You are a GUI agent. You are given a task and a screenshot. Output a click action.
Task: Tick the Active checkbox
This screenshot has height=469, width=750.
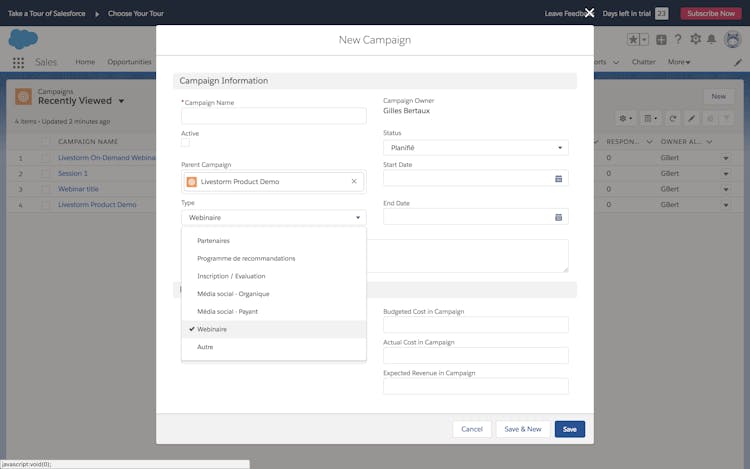coord(185,143)
